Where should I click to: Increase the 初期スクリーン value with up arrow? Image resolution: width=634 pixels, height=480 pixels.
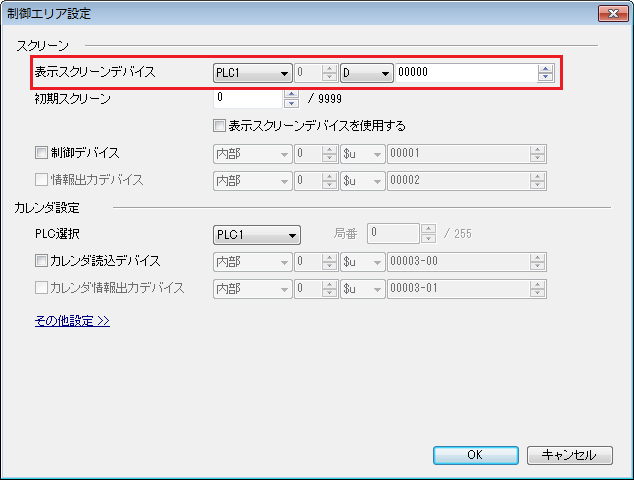pyautogui.click(x=292, y=95)
